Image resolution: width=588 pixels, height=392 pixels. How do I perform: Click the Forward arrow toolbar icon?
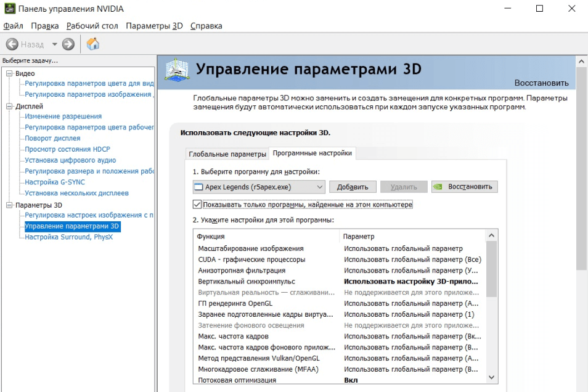[68, 44]
